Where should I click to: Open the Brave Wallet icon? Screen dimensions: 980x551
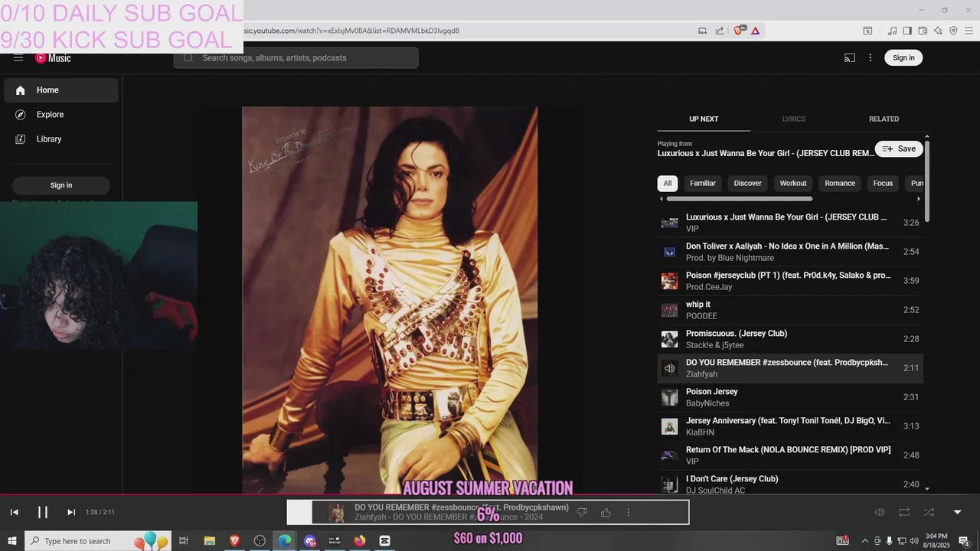923,31
